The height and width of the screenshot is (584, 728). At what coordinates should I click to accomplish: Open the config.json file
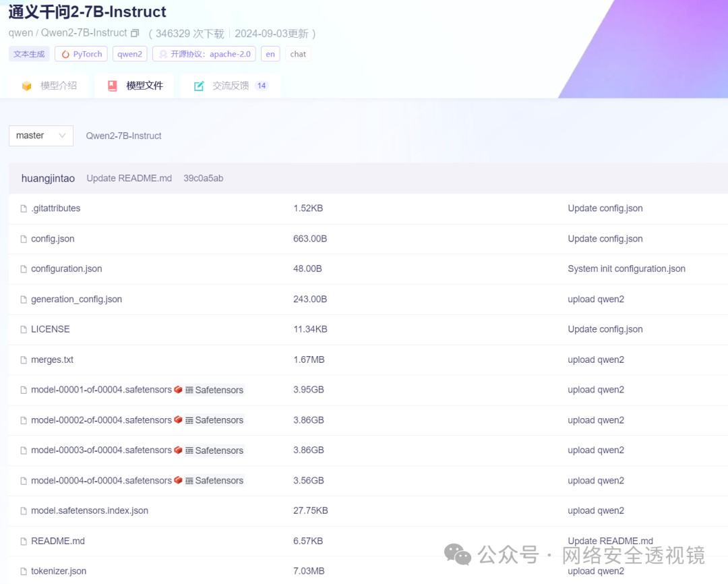click(x=53, y=239)
